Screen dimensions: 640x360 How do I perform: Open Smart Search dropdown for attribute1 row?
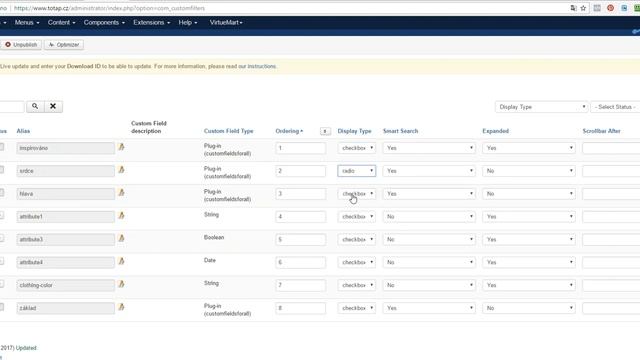[429, 217]
